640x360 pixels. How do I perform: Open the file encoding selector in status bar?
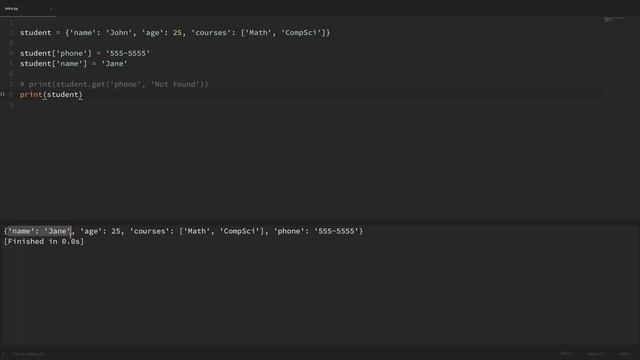pos(565,354)
